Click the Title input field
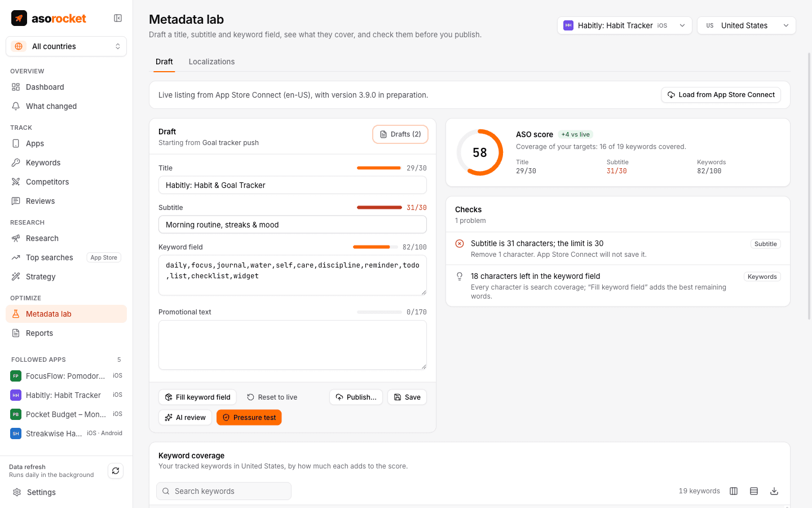The image size is (812, 508). [x=293, y=185]
